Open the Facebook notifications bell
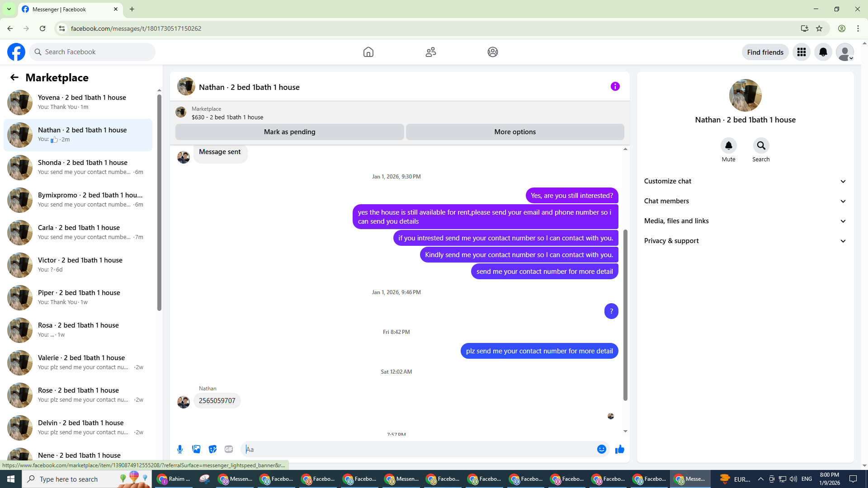This screenshot has width=868, height=488. coord(823,52)
